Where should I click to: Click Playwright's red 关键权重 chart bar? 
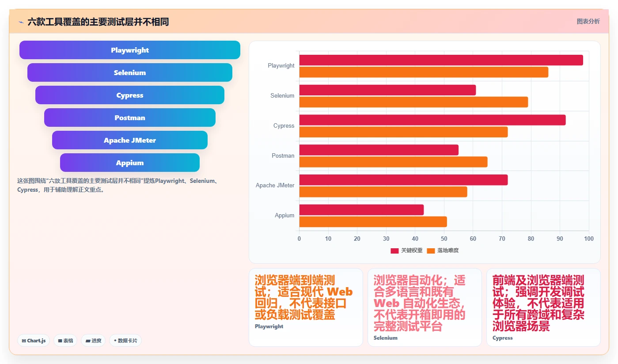(x=441, y=60)
